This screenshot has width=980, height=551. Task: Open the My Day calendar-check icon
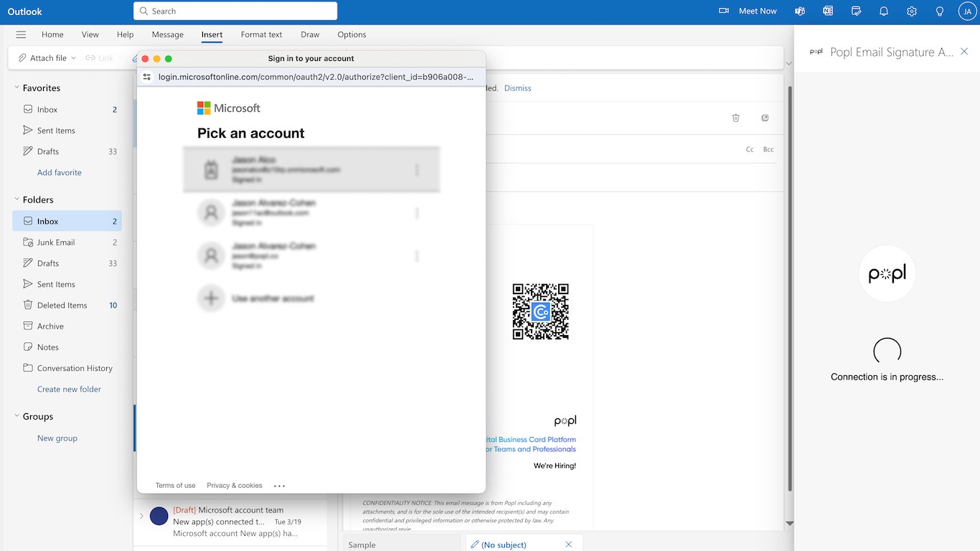click(x=856, y=11)
